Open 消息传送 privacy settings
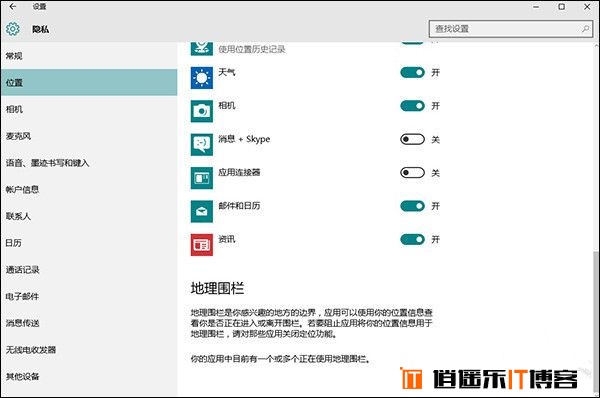The image size is (600, 398). click(x=89, y=323)
